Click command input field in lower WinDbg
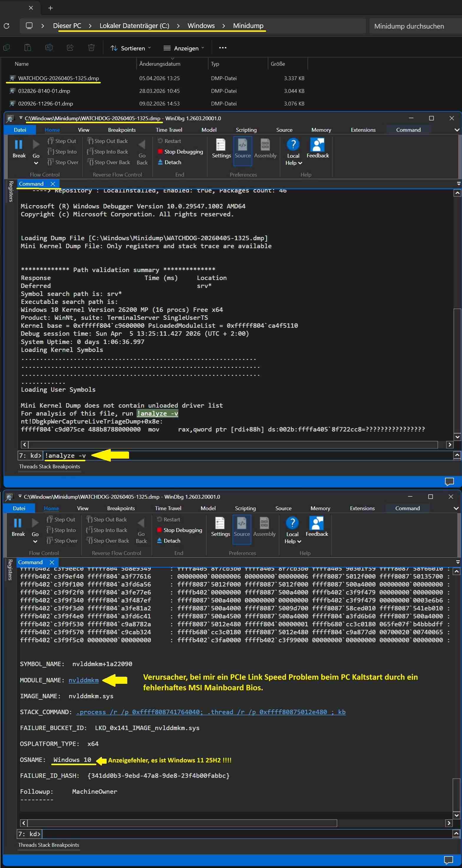Viewport: 462px width, 868px height. [247, 834]
